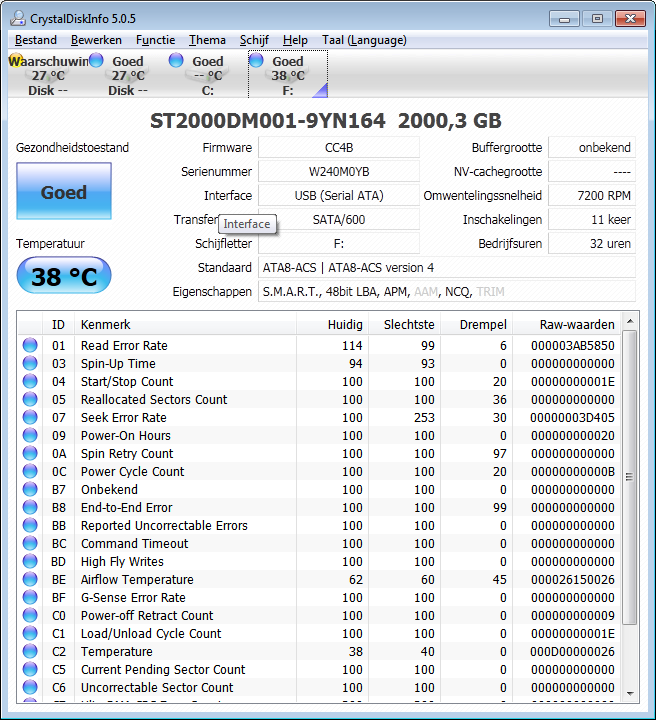Click the Interface field USB (Serial ATA)

coord(339,196)
